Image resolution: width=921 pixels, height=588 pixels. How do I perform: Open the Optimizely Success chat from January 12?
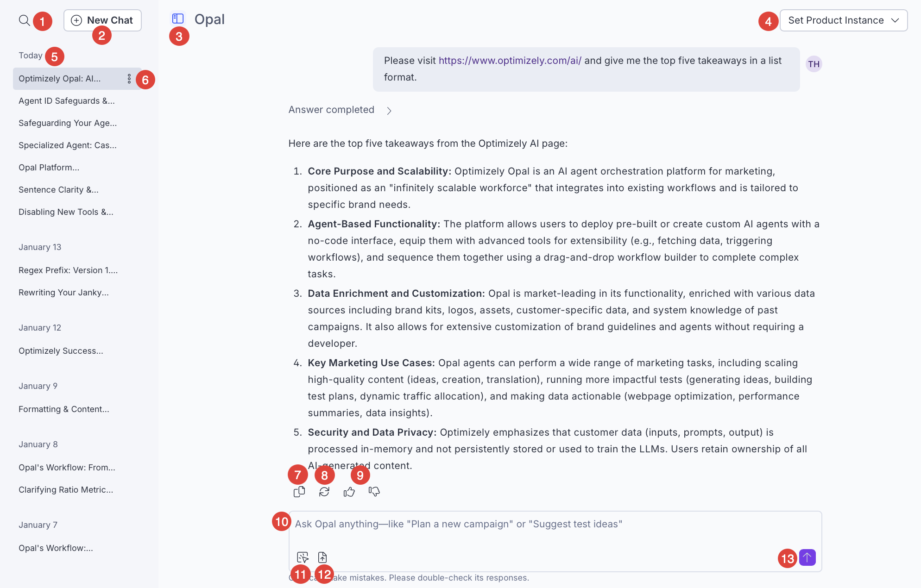pyautogui.click(x=61, y=351)
